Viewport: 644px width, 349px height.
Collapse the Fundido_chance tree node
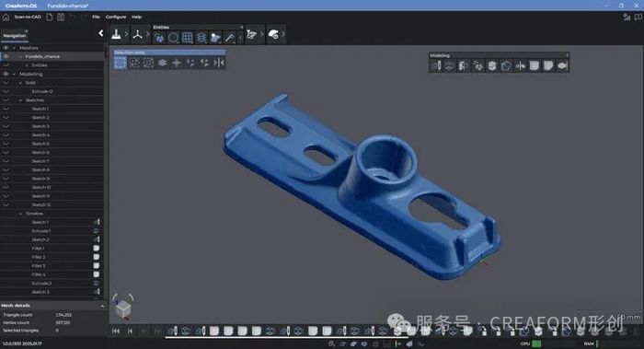tap(20, 56)
